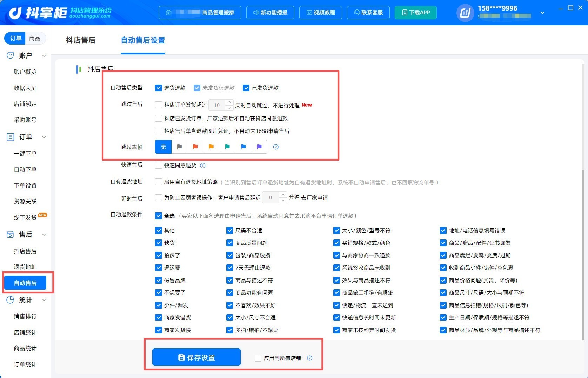
Task: Toggle the 已发货退款 checkbox
Action: point(246,88)
